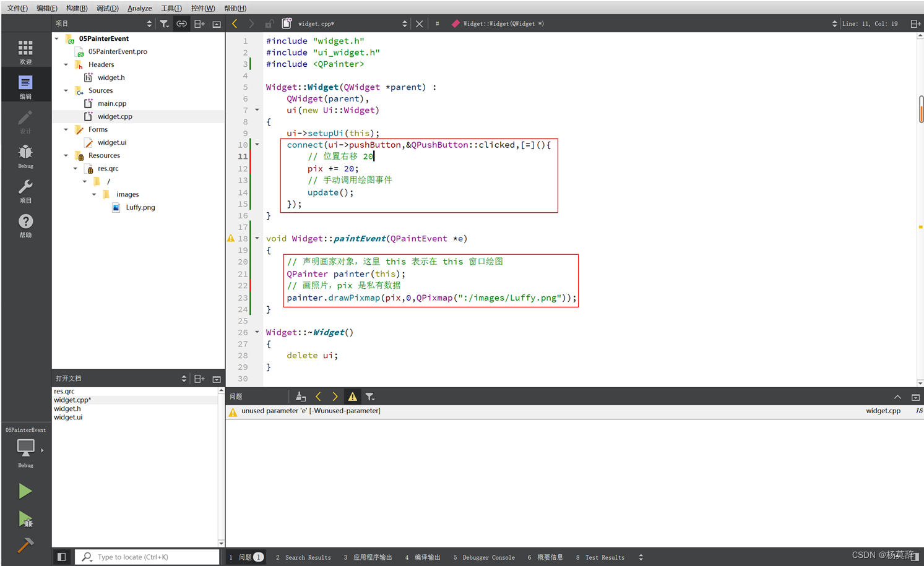Toggle show warnings in Issues pane
Screen dimensions: 924x566
352,397
